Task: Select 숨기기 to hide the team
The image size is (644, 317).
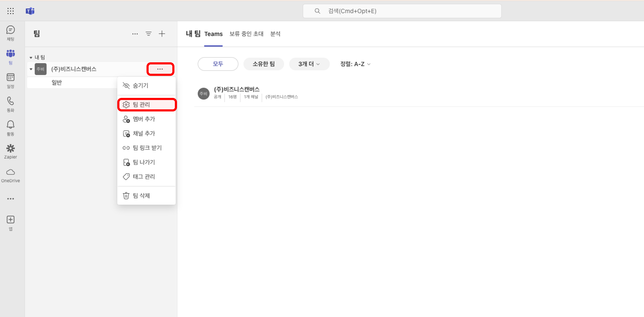Action: point(140,86)
